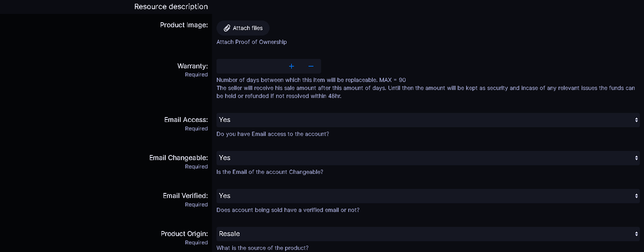Click the Email Access label text

(186, 120)
